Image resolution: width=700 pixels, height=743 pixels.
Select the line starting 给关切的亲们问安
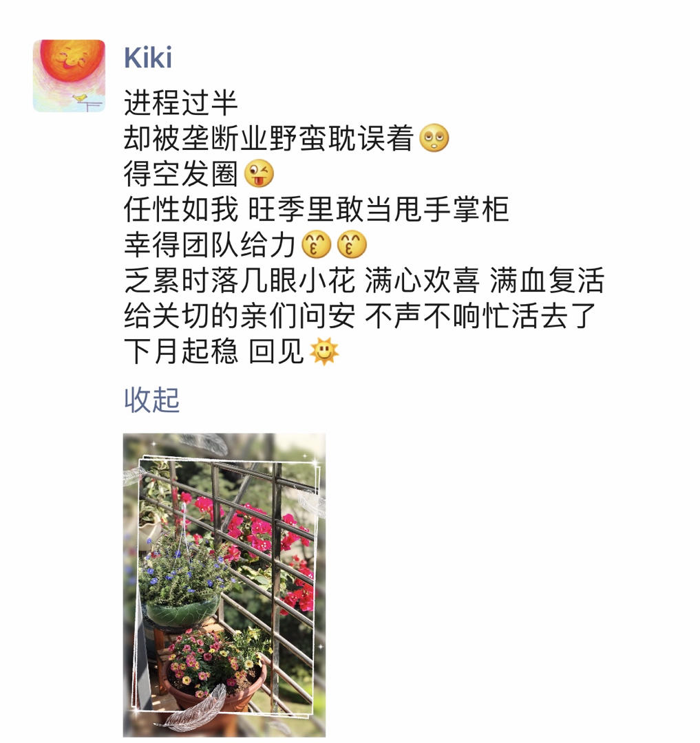click(360, 316)
